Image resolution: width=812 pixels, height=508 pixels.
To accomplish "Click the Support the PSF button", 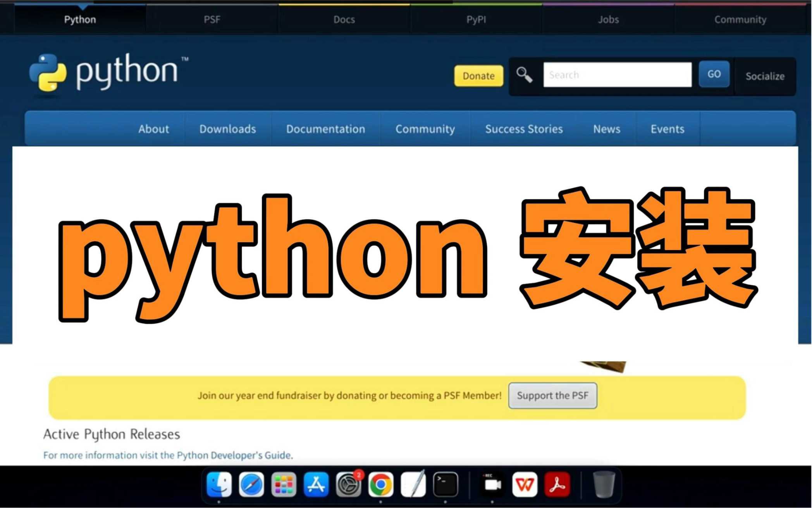I will [x=553, y=396].
